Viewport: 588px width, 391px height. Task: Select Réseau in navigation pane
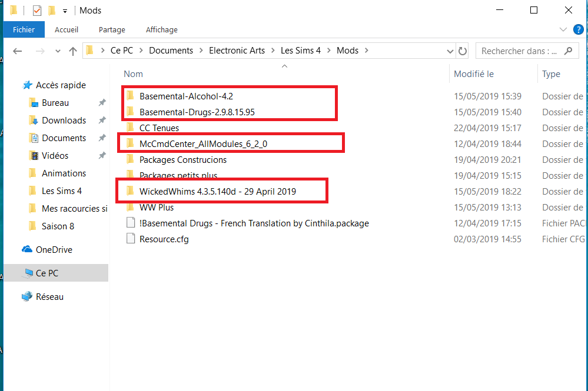tap(49, 296)
